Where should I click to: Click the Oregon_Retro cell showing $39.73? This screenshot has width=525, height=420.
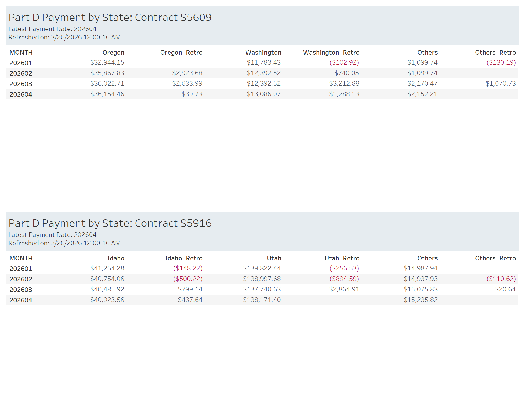[x=192, y=94]
